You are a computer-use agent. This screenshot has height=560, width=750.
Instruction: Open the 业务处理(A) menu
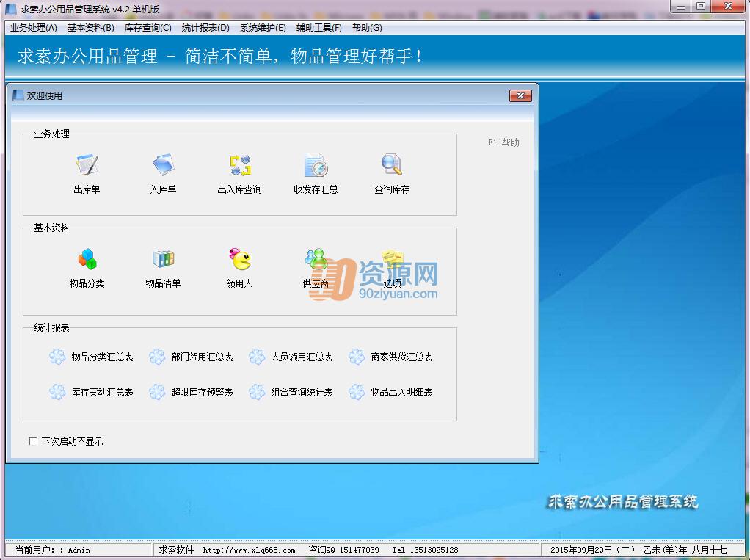pos(34,28)
